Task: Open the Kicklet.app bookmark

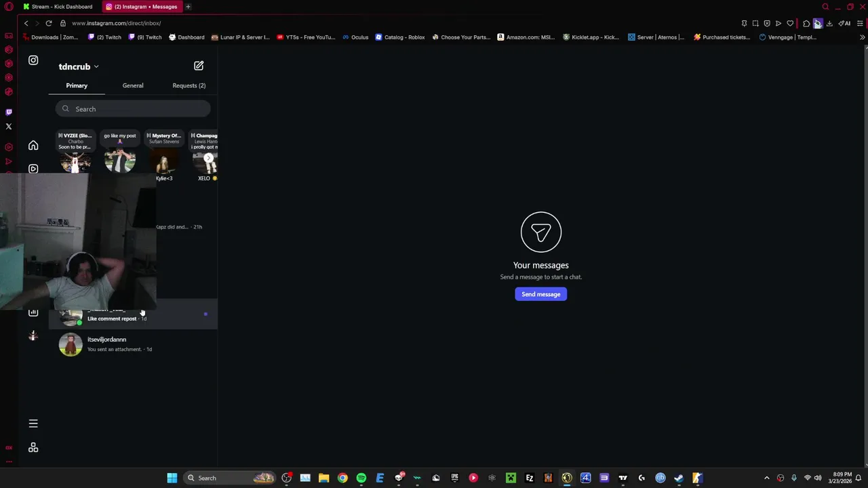Action: pos(591,37)
